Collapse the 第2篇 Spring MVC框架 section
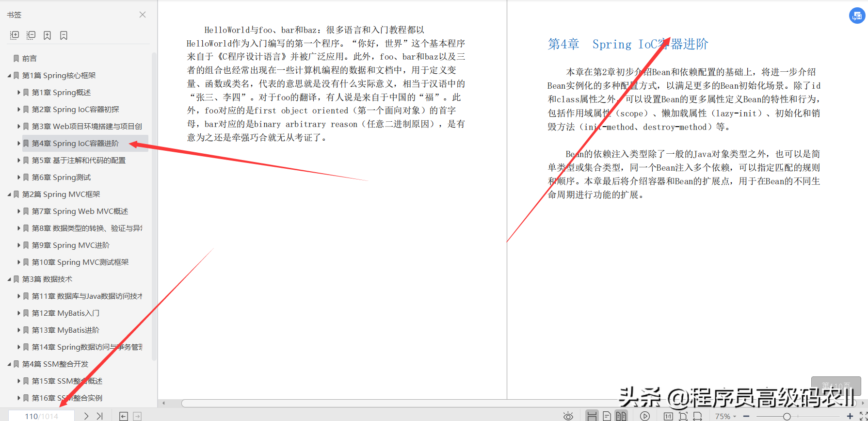 pyautogui.click(x=9, y=194)
